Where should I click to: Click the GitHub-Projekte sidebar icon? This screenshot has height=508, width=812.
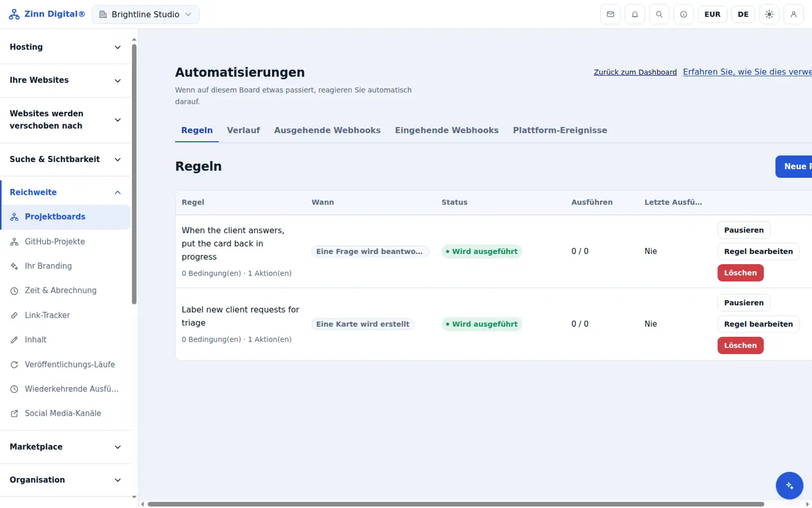[x=14, y=242]
